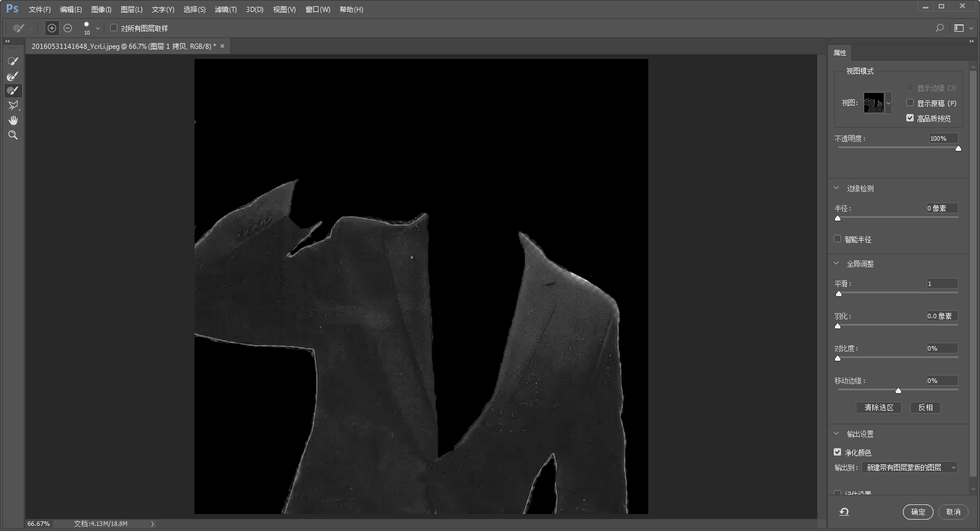Open the Select menu
This screenshot has height=531, width=980.
click(x=195, y=10)
